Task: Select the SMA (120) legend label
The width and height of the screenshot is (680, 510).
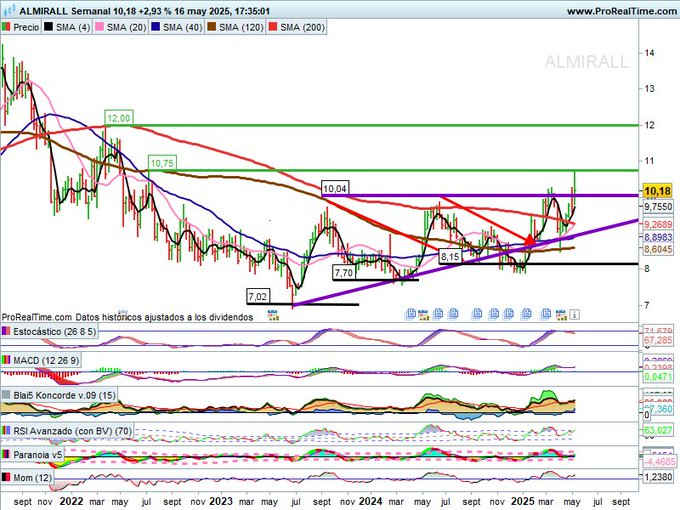Action: [241, 27]
